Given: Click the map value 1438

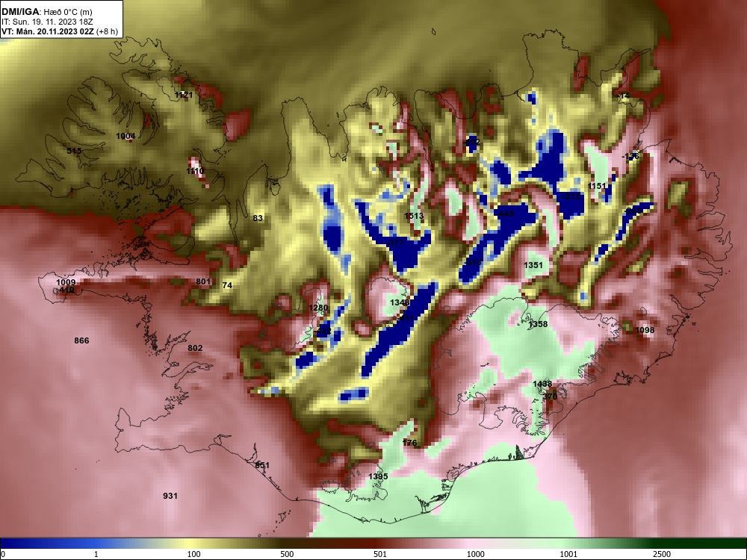Looking at the screenshot, I should [542, 385].
